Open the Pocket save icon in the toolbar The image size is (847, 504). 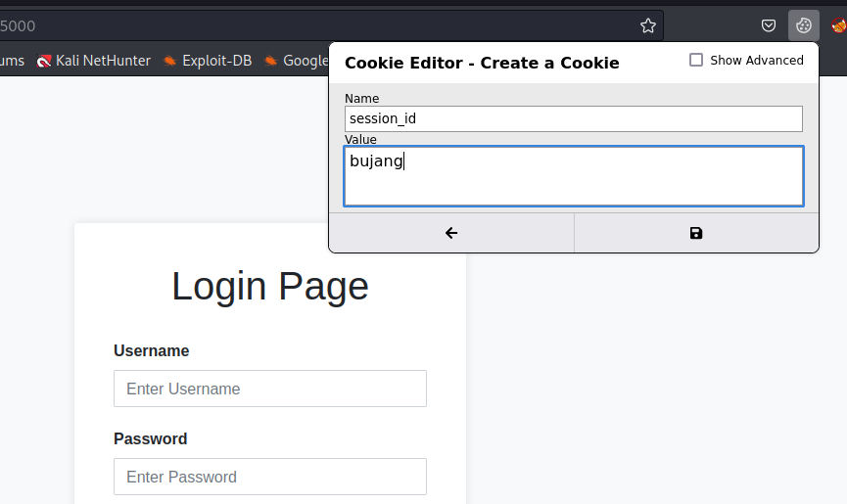pyautogui.click(x=768, y=25)
